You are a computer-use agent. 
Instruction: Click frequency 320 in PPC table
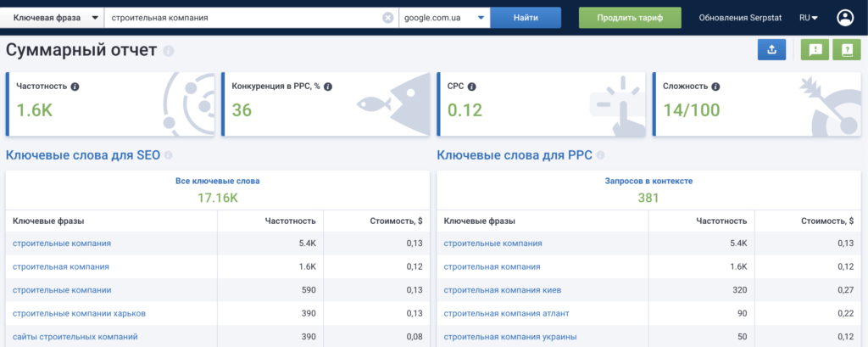[x=739, y=290]
